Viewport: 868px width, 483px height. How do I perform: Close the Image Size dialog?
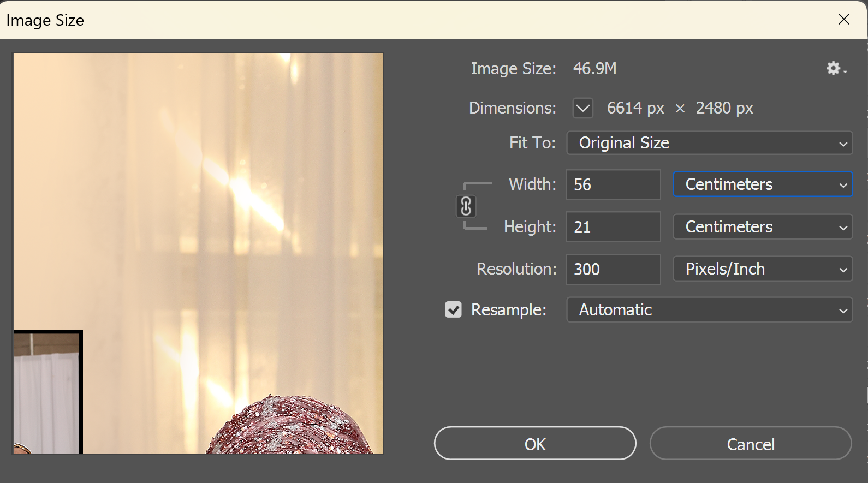(844, 20)
